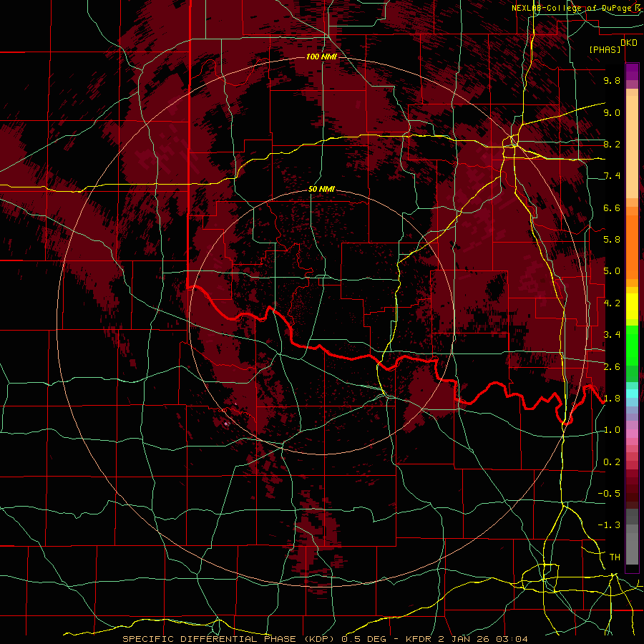
Task: Click the 4.2 value on the color scale
Action: coord(612,303)
